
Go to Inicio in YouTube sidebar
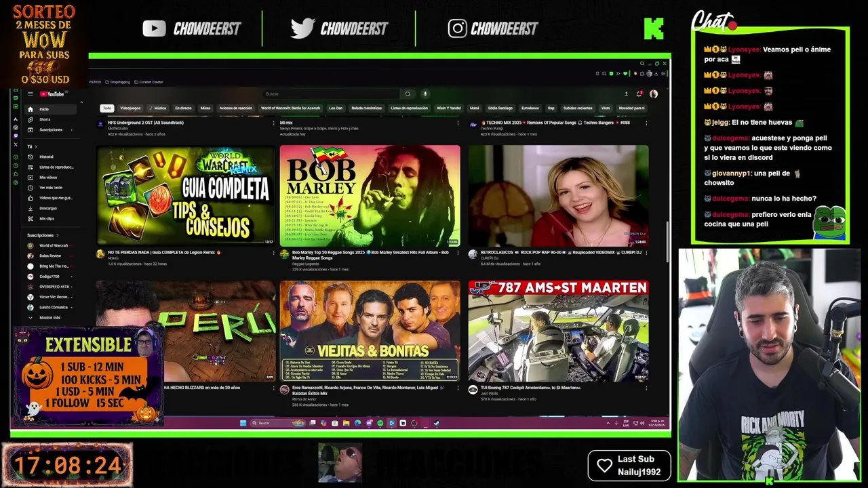point(50,109)
